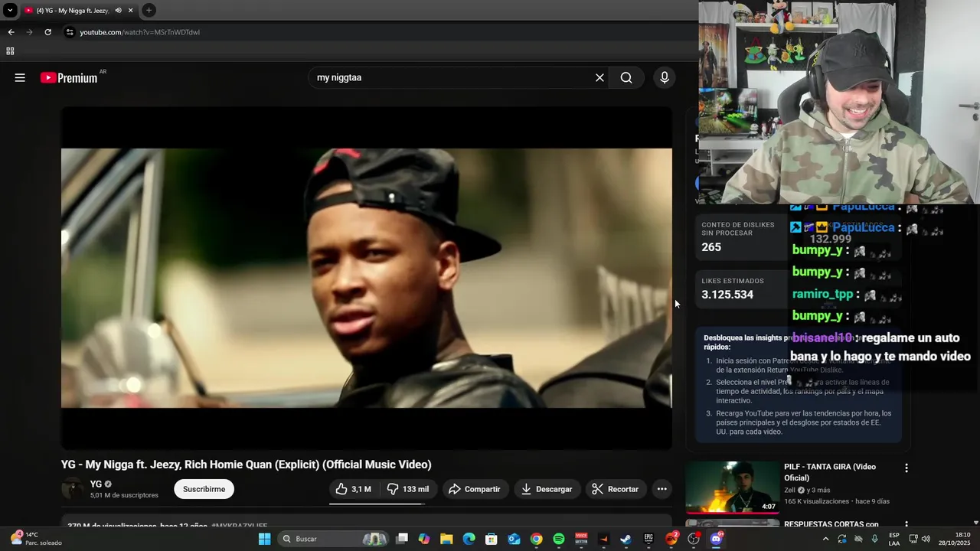
Task: Dislike the video (133 mil)
Action: pyautogui.click(x=407, y=489)
